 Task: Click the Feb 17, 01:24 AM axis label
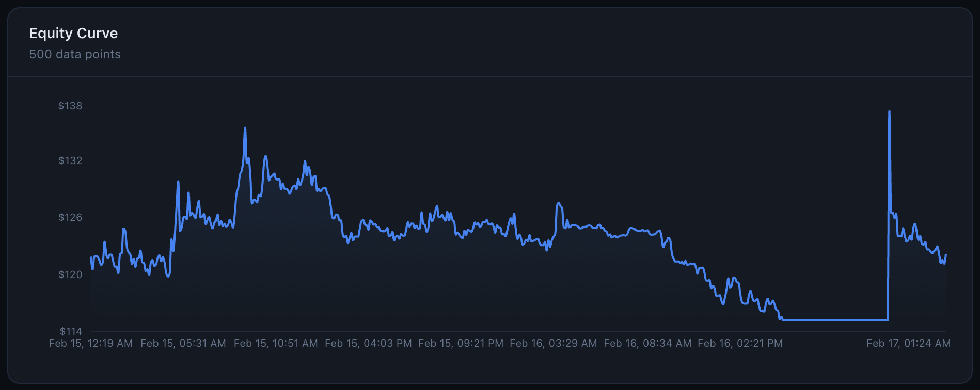908,343
